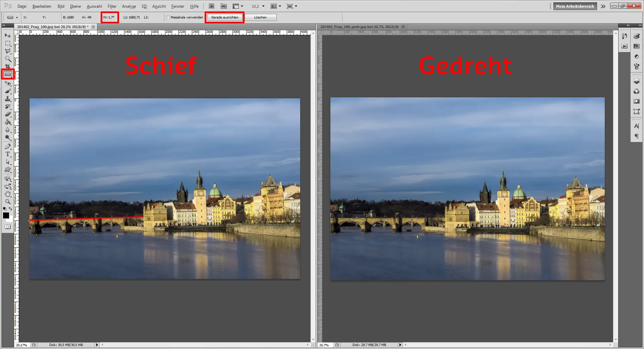644x349 pixels.
Task: Swap foreground and background colors
Action: [10, 208]
